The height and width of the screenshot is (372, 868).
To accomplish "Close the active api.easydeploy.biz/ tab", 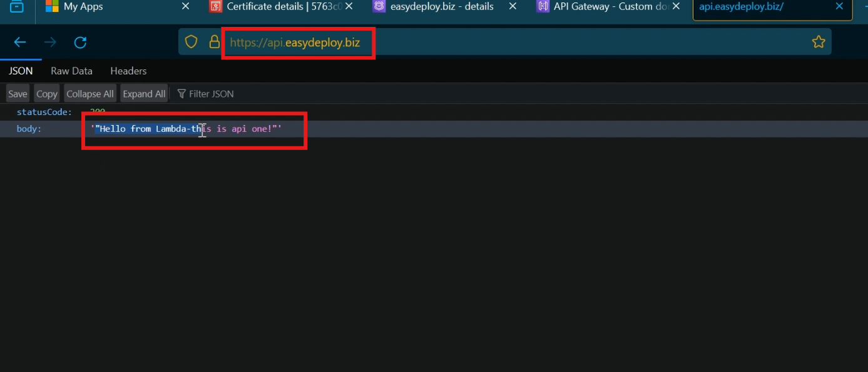I will [x=840, y=6].
